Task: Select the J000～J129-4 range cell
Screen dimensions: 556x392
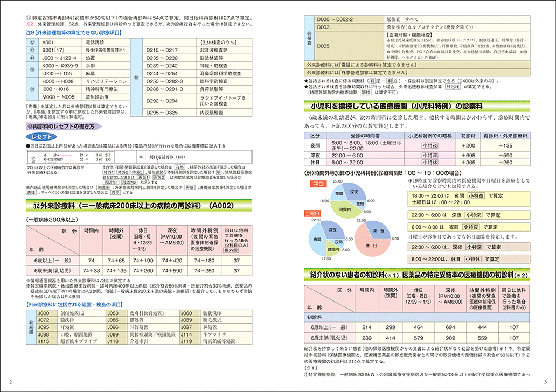Action: coord(60,58)
